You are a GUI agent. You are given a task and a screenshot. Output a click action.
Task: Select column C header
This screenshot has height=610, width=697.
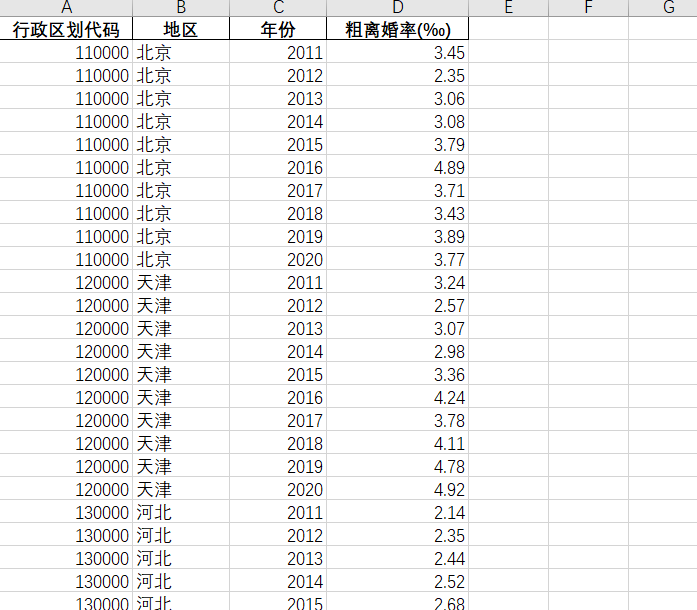(278, 8)
